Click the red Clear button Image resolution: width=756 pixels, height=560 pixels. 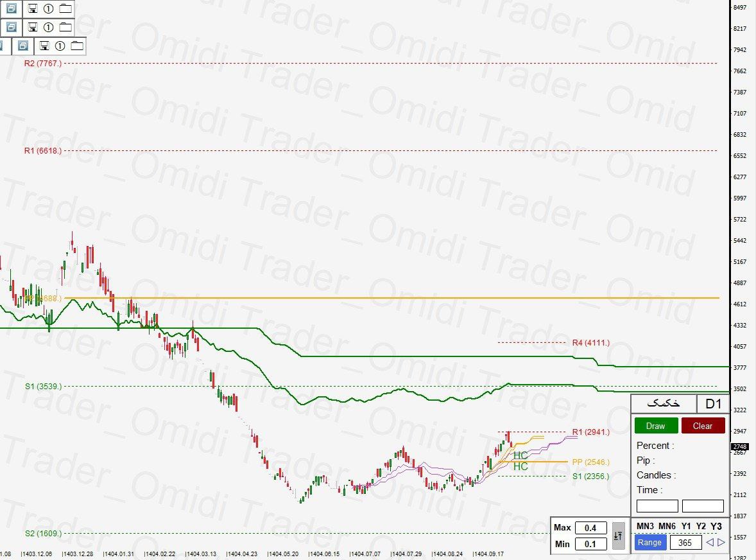click(703, 426)
